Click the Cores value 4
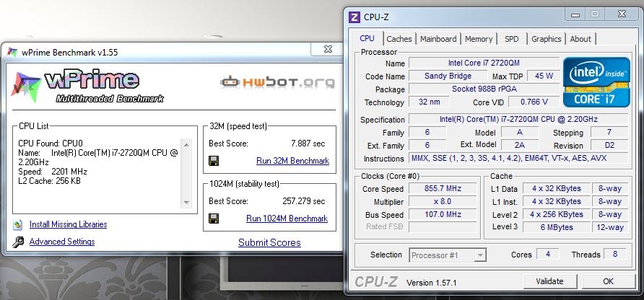644x300 pixels. [x=548, y=254]
